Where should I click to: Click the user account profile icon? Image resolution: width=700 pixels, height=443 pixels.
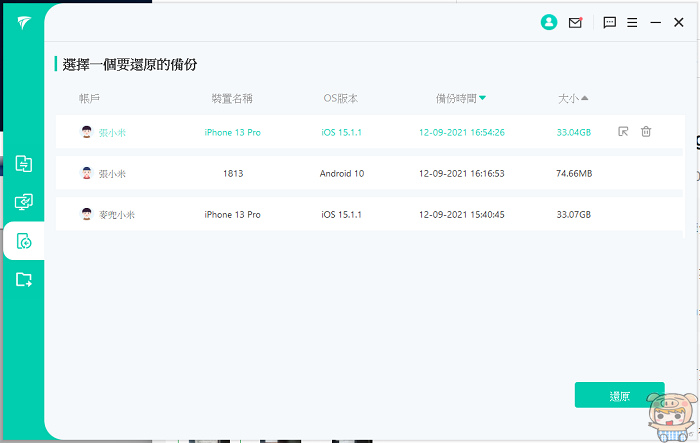coord(548,22)
